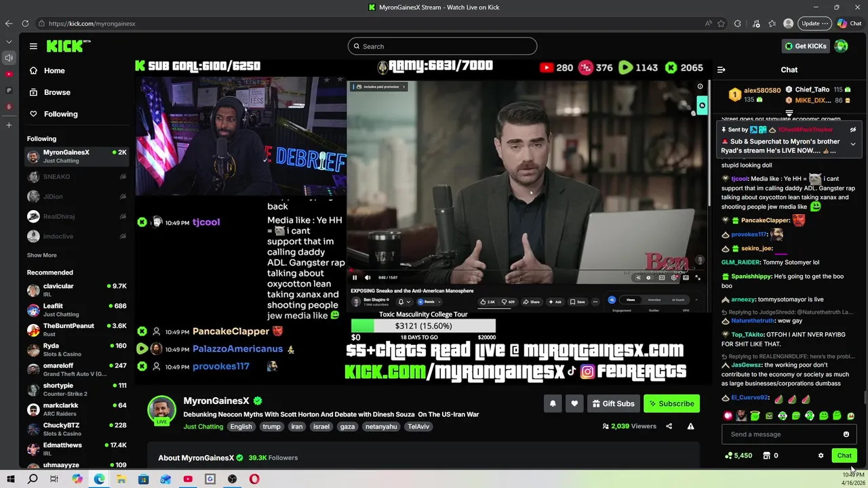Click the stream info icon on the video
868x488 pixels.
[700, 86]
